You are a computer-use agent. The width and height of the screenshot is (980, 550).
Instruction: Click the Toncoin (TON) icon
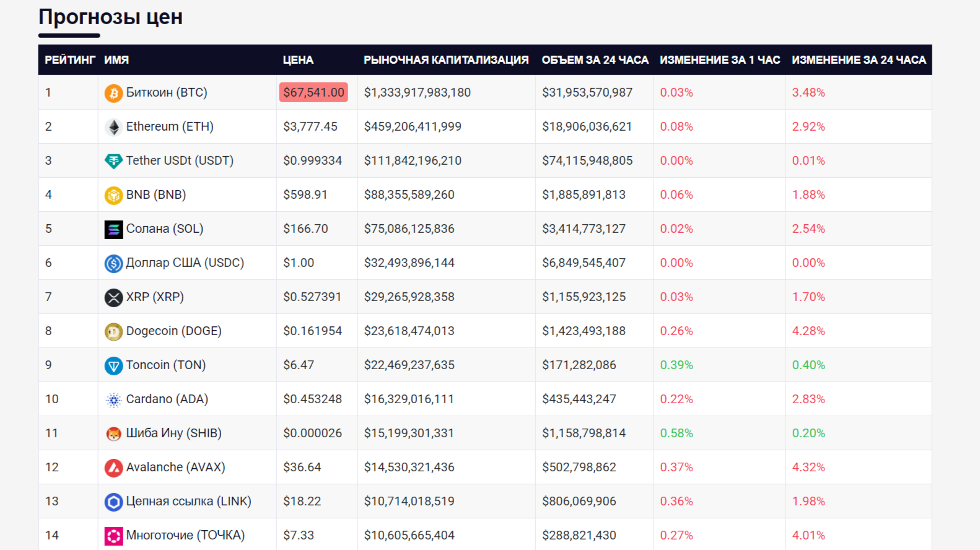coord(113,365)
